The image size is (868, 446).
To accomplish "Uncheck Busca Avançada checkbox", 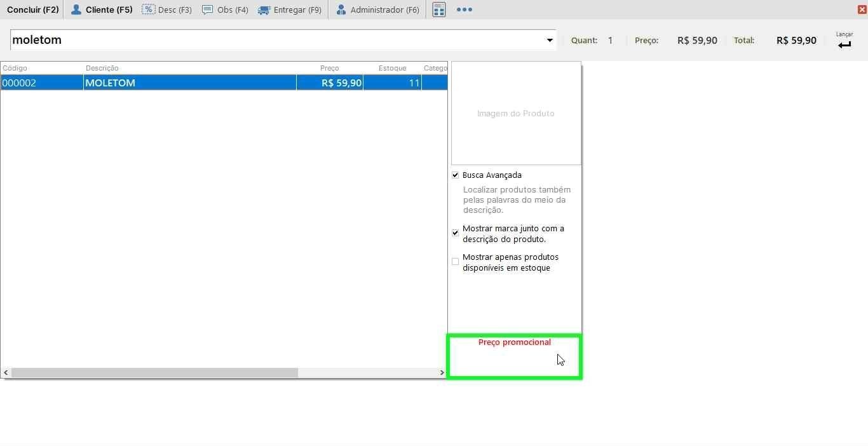I will pyautogui.click(x=455, y=175).
